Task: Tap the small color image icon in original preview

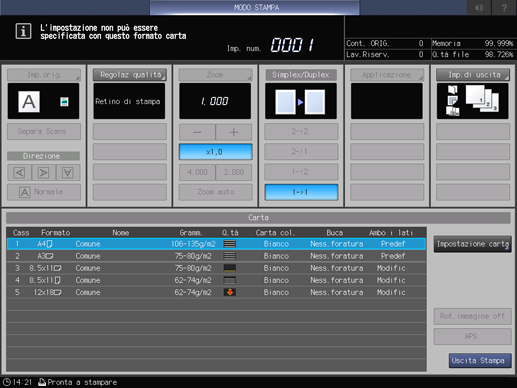Action: [64, 102]
